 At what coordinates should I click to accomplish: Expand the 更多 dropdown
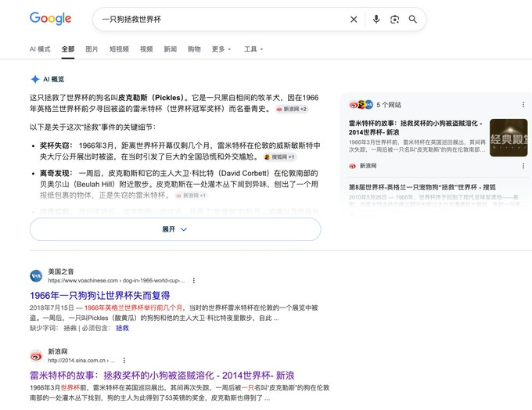click(x=221, y=49)
